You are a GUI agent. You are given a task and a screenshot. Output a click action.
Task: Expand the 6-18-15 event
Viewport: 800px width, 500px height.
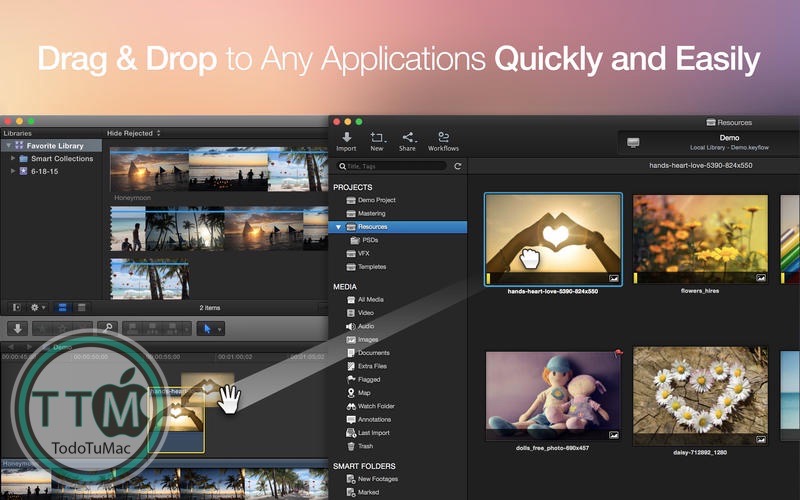click(13, 171)
